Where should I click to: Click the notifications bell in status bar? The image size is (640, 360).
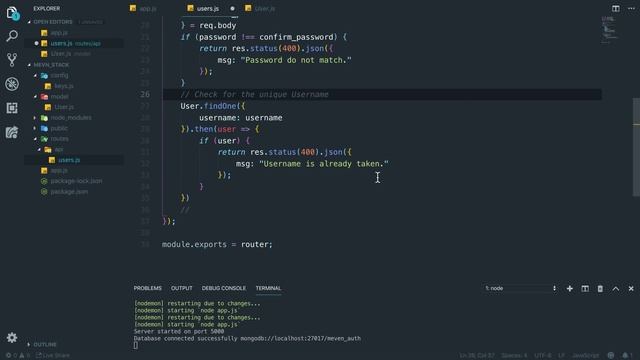pos(627,356)
